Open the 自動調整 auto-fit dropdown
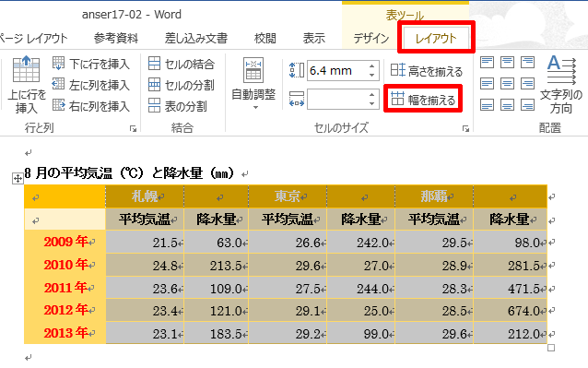The height and width of the screenshot is (368, 588). tap(253, 84)
